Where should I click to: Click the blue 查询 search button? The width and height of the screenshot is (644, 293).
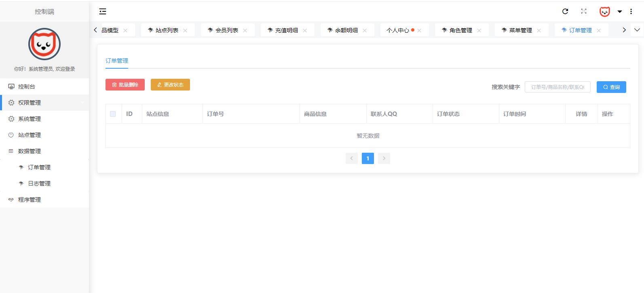tap(611, 87)
